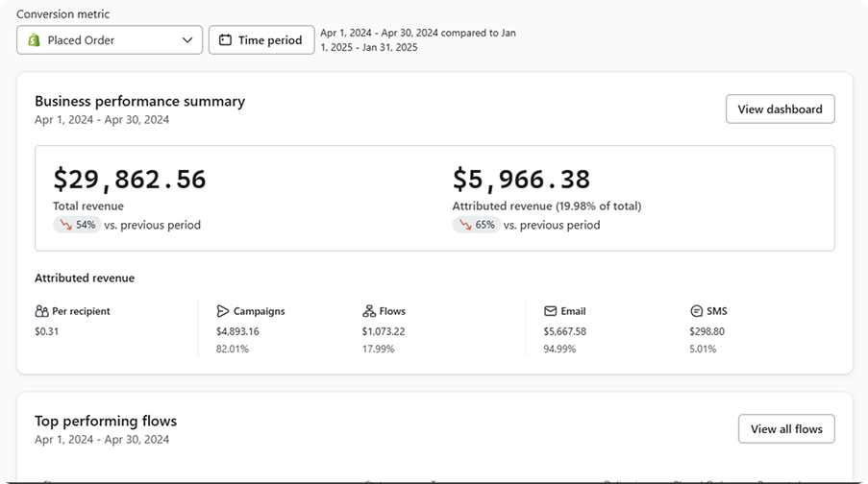868x484 pixels.
Task: Click the Flows diagram icon
Action: [369, 311]
